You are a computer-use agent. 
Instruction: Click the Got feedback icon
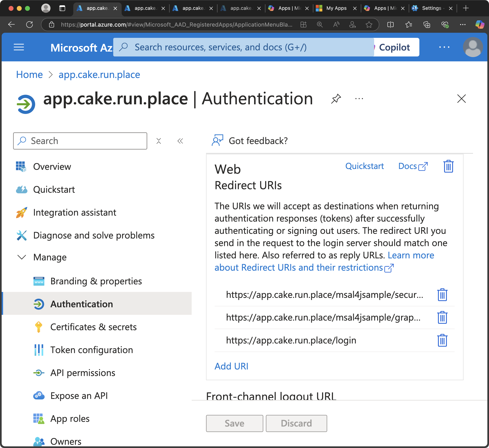tap(217, 141)
